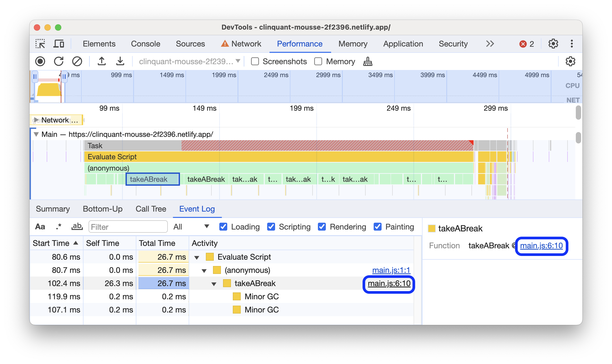Click the reload and profile icon
The width and height of the screenshot is (612, 364).
click(x=58, y=61)
